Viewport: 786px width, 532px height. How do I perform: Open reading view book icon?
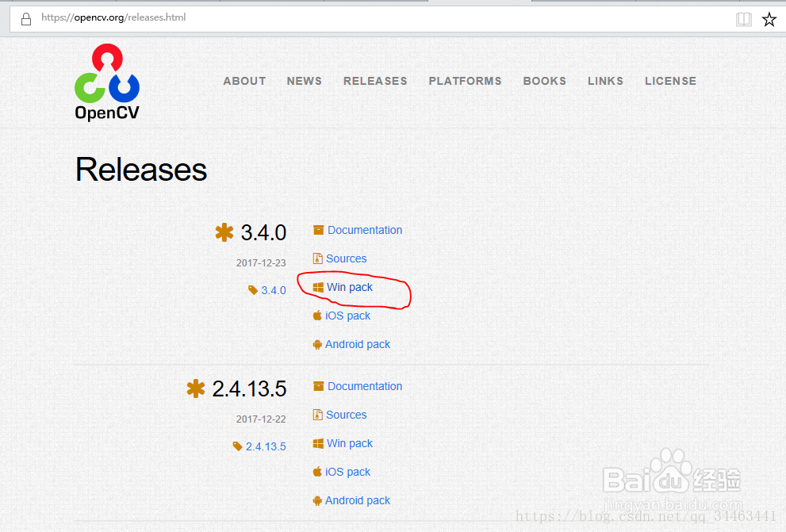pyautogui.click(x=743, y=20)
